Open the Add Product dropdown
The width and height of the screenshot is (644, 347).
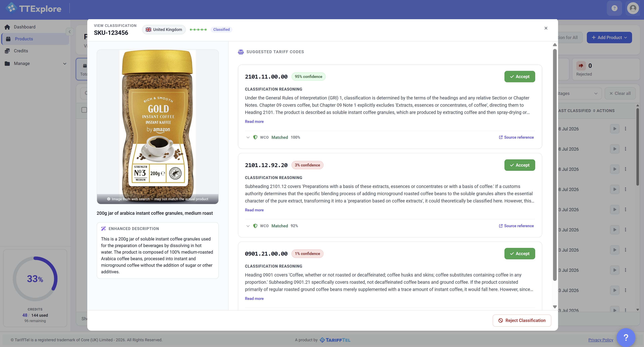click(609, 38)
